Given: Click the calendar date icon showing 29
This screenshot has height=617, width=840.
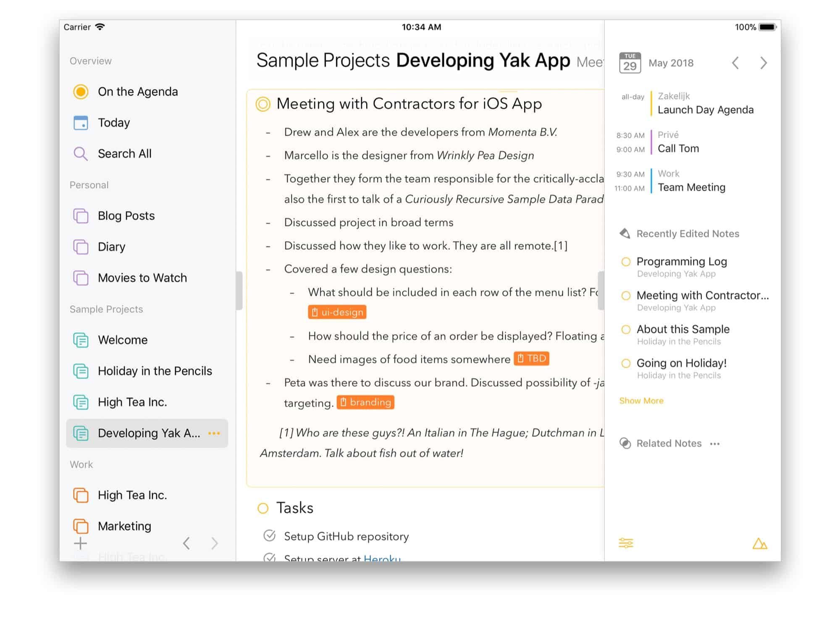Looking at the screenshot, I should [630, 63].
